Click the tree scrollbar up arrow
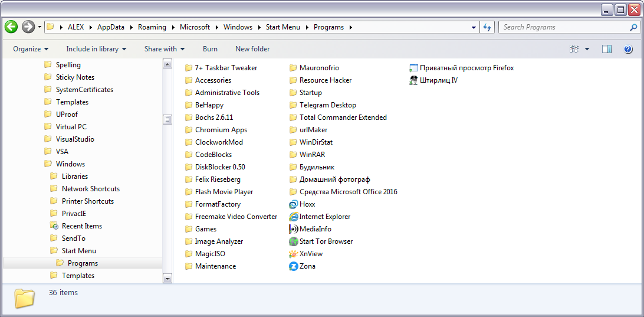 coord(167,64)
